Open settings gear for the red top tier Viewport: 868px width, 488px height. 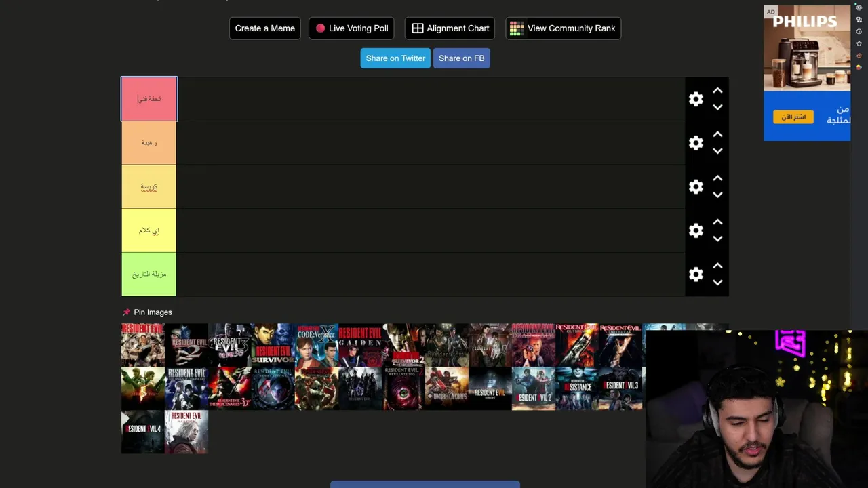click(x=696, y=99)
